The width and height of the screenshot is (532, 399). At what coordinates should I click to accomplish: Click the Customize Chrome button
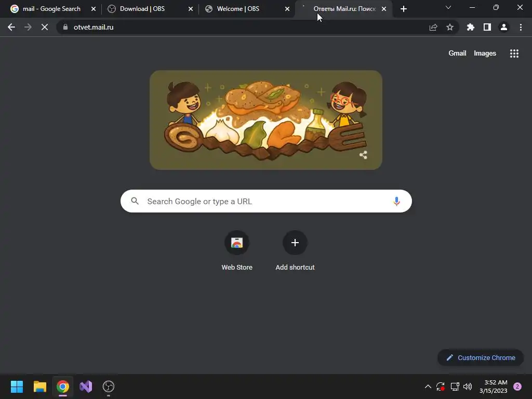(481, 357)
